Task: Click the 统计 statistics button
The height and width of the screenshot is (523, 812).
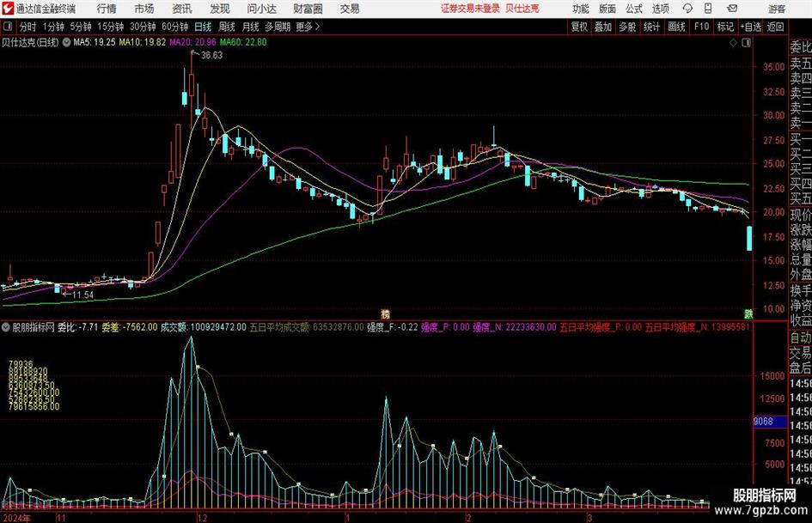Action: pos(652,27)
